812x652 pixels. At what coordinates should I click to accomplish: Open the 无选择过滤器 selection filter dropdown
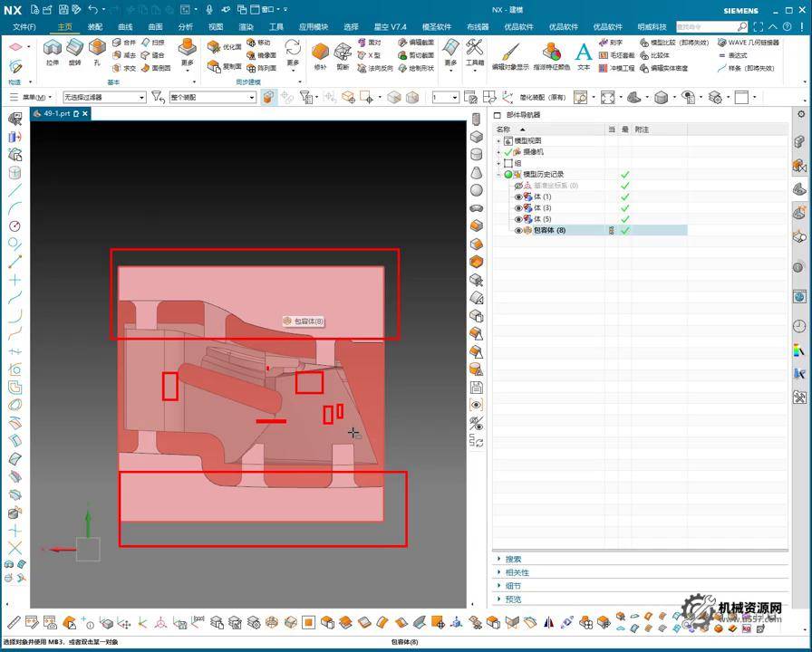(103, 97)
